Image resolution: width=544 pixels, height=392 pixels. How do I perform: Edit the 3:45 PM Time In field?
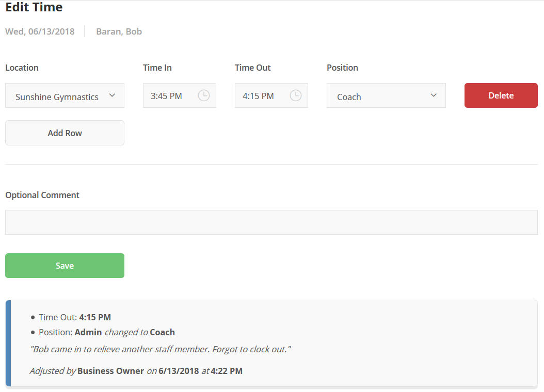click(x=180, y=95)
